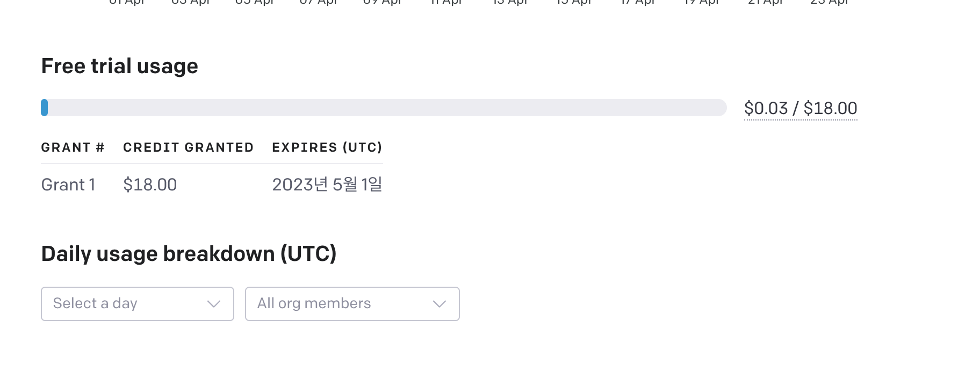
Task: Click the $18.00 credit granted value
Action: pos(150,184)
